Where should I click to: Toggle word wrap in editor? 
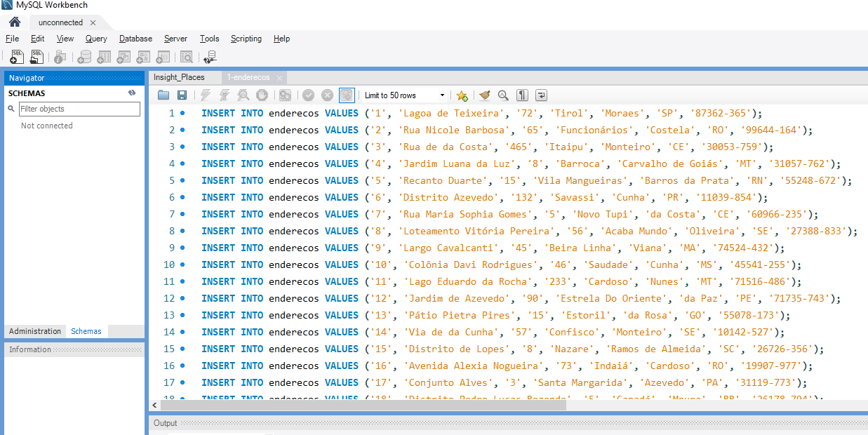[x=541, y=95]
